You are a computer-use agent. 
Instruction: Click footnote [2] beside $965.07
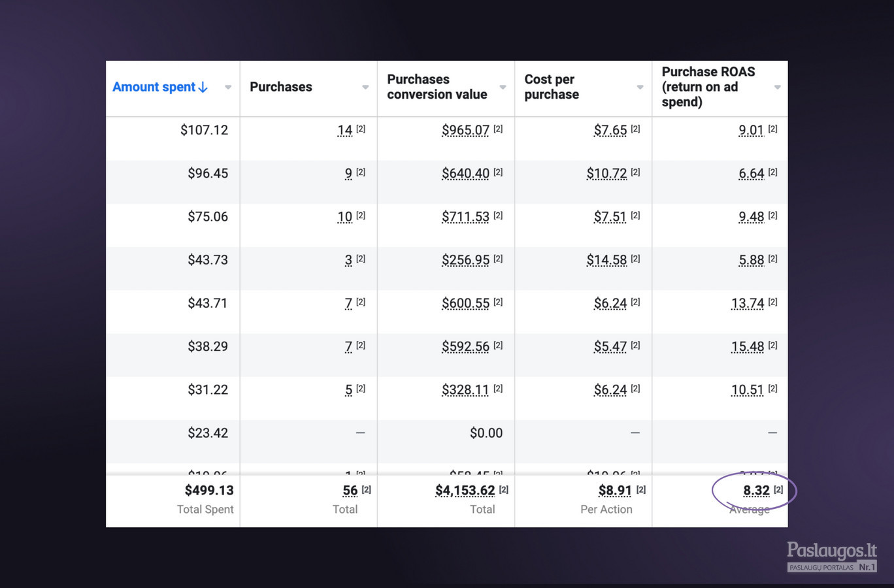pyautogui.click(x=498, y=129)
